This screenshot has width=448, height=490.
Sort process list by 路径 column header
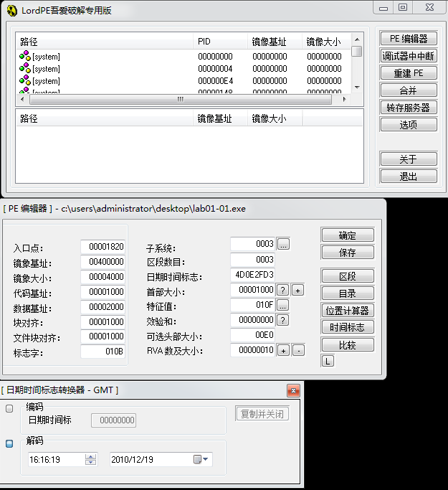point(105,41)
